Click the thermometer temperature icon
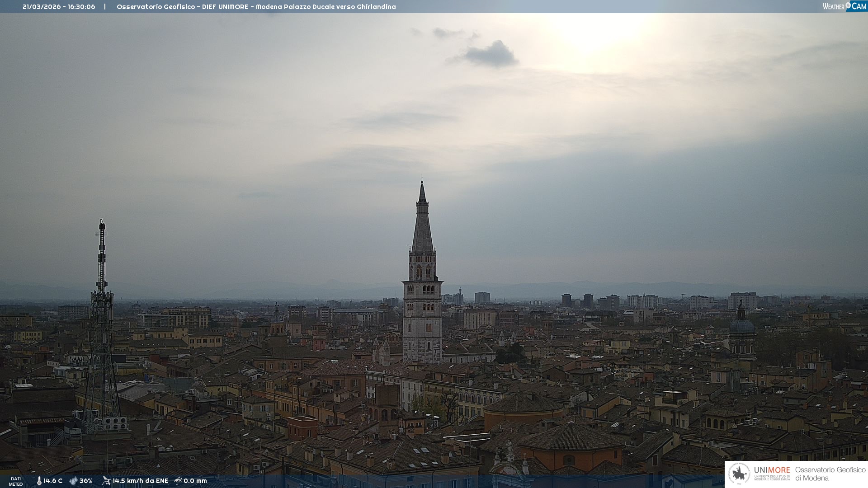This screenshot has height=488, width=868. coord(39,481)
